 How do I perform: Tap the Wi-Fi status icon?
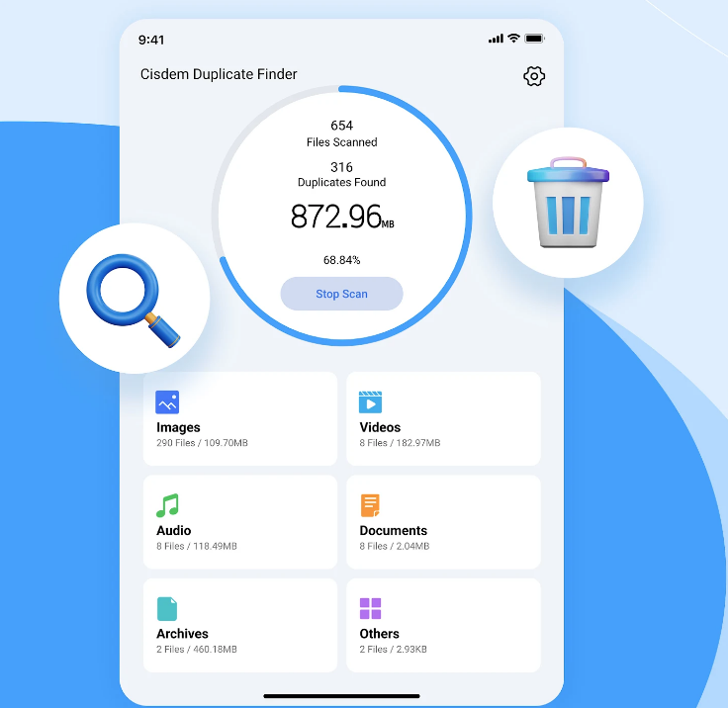[513, 38]
